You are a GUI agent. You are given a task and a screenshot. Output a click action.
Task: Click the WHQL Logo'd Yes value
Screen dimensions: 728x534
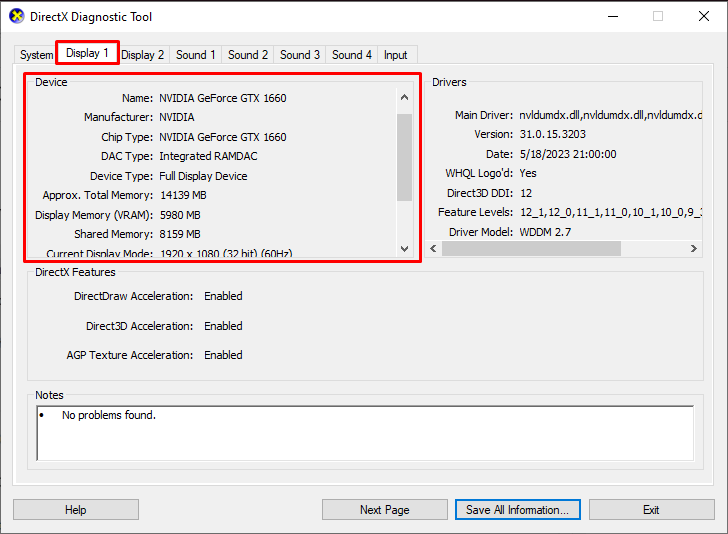click(528, 173)
